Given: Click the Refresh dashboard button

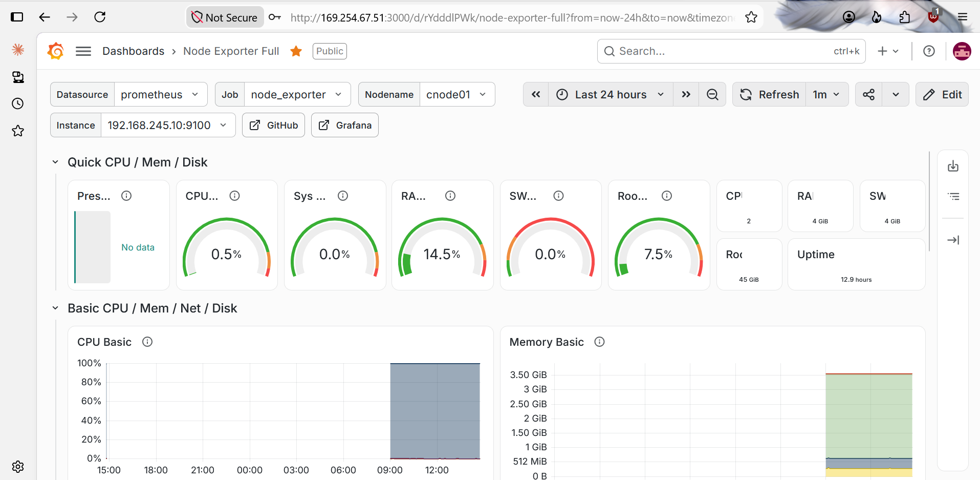Looking at the screenshot, I should click(769, 94).
